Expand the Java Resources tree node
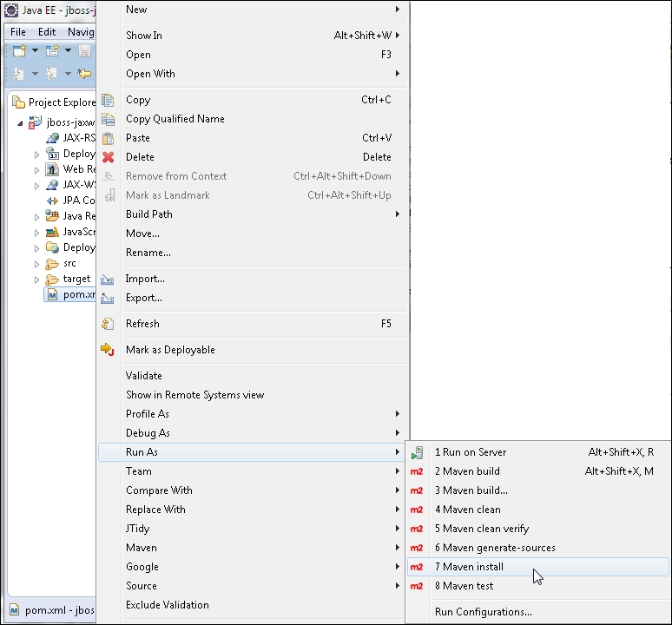The image size is (672, 625). tap(36, 217)
